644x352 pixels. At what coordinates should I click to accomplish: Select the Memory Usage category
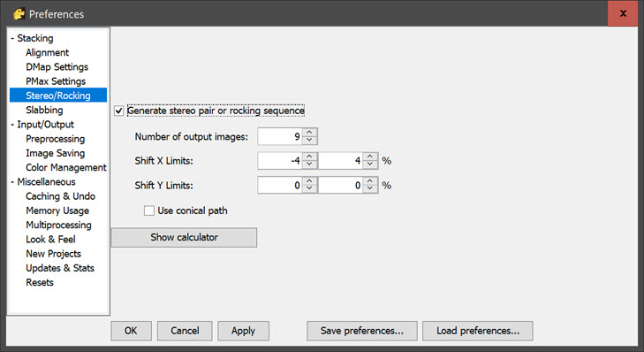coord(57,210)
